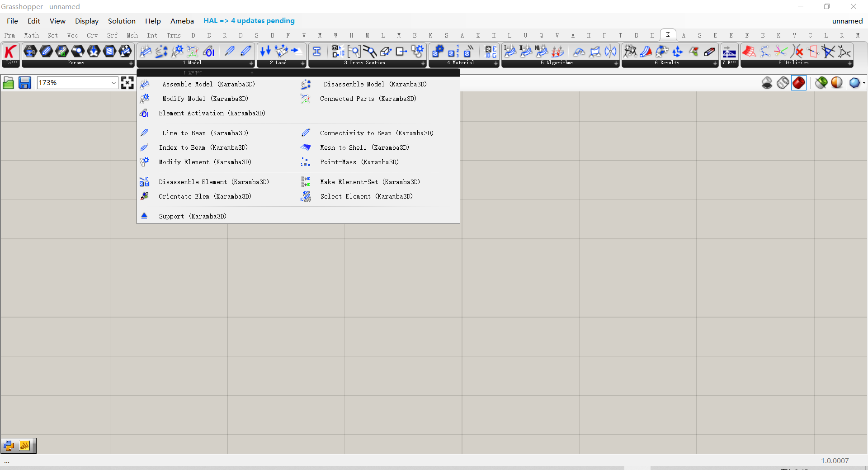Select Support (Karamba3D) entry
This screenshot has width=868, height=470.
click(193, 216)
